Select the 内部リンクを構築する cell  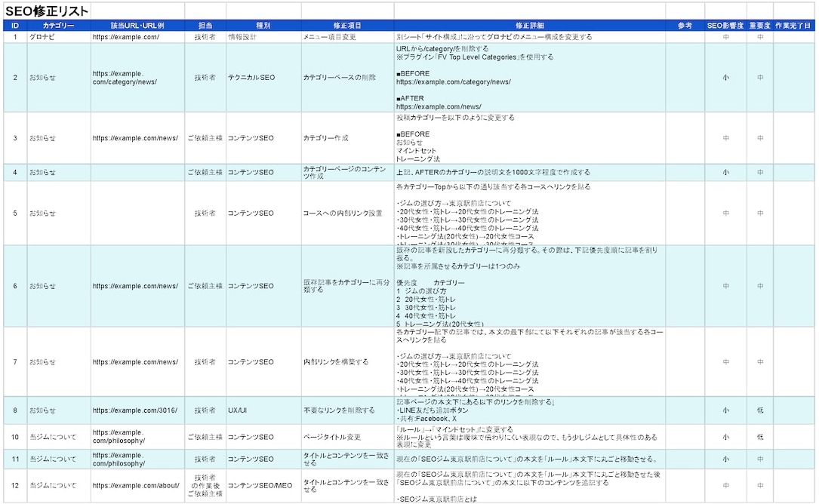(347, 362)
